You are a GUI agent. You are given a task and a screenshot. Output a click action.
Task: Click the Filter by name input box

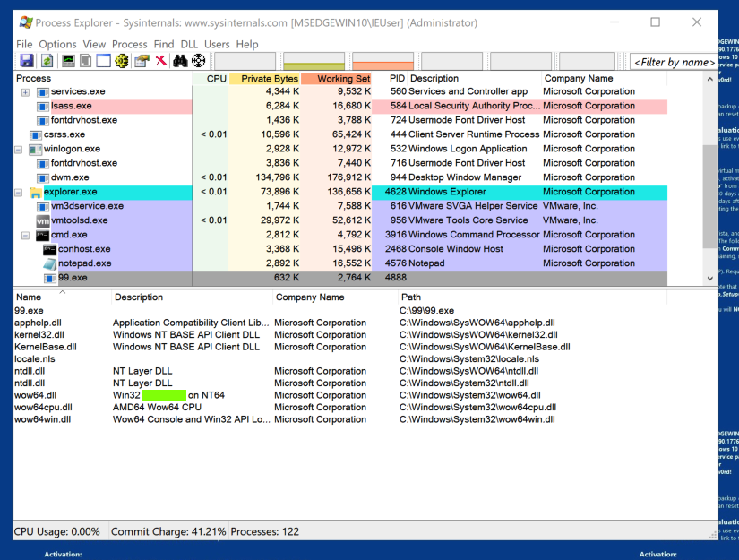[674, 62]
